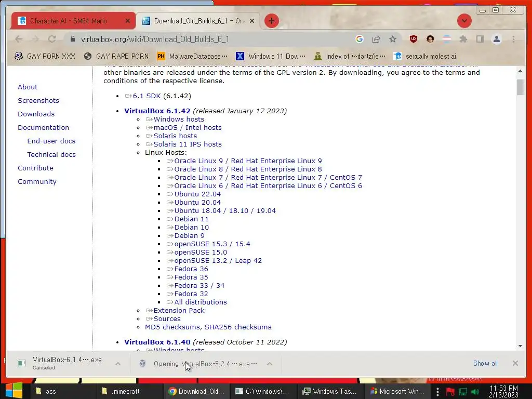Share this page via the share icon
Screen dimensions: 532x399
376,39
